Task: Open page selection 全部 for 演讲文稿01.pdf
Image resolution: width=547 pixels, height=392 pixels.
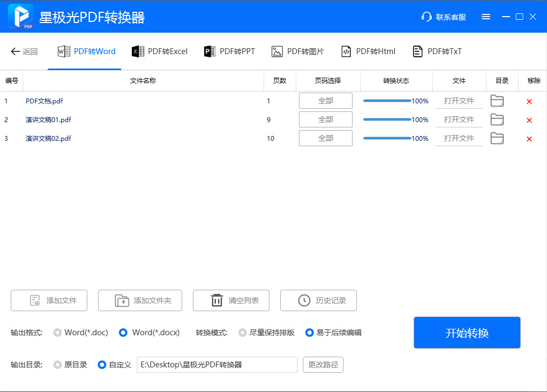Action: pos(325,119)
